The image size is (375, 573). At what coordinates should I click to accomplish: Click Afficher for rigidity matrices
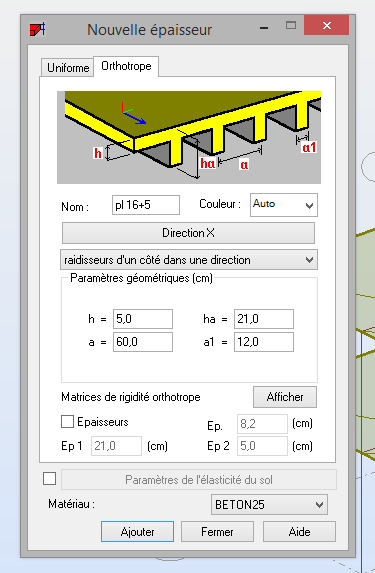point(285,397)
